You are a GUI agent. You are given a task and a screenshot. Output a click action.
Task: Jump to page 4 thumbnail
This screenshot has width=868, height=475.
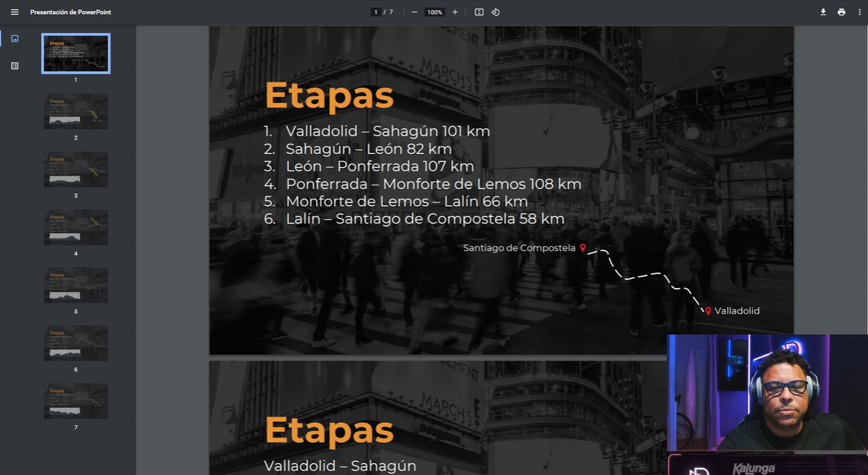point(76,227)
